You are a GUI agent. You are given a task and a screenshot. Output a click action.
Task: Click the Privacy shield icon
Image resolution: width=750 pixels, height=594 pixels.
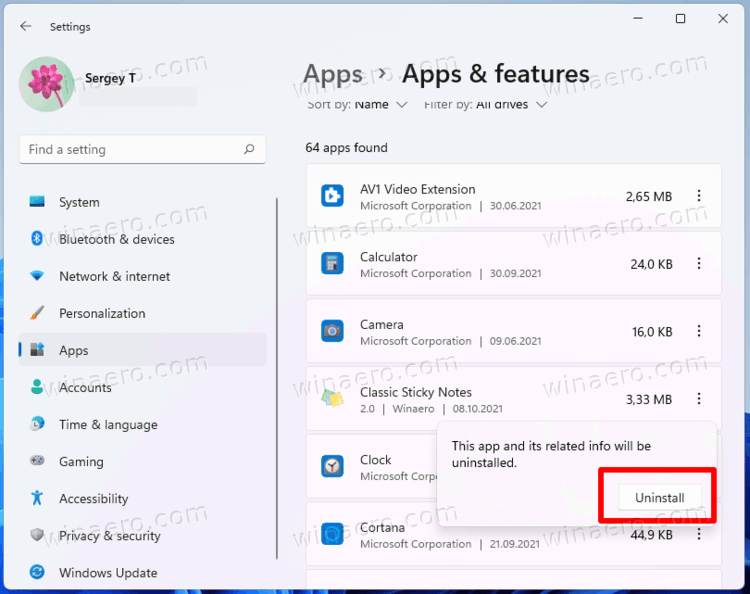(37, 535)
